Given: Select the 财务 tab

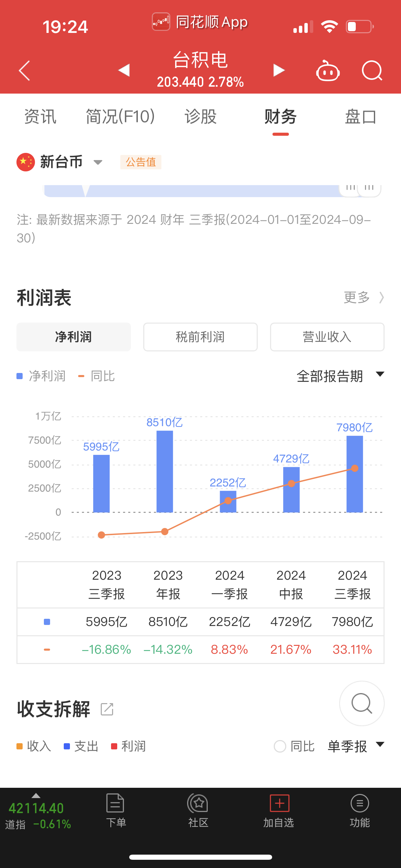Looking at the screenshot, I should tap(280, 117).
